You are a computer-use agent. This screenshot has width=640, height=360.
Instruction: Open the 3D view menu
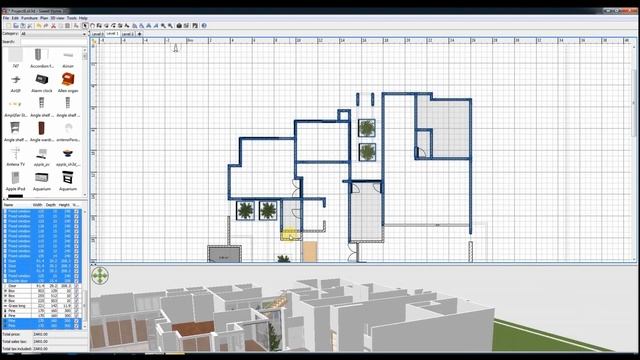tap(57, 18)
